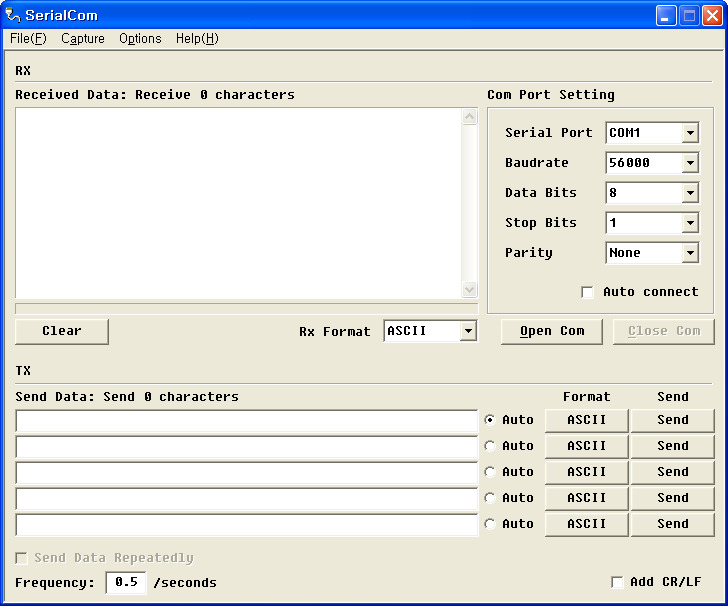Click the Frequency 0.5 input field

tap(126, 582)
